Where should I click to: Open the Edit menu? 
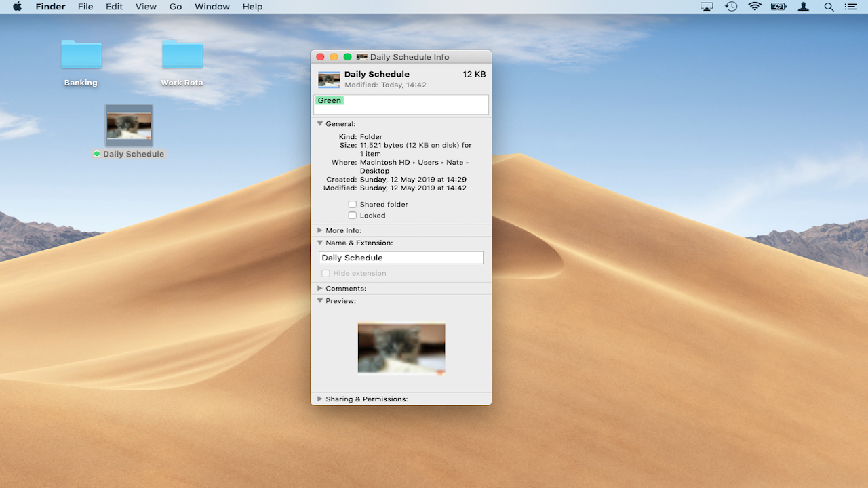[x=114, y=7]
